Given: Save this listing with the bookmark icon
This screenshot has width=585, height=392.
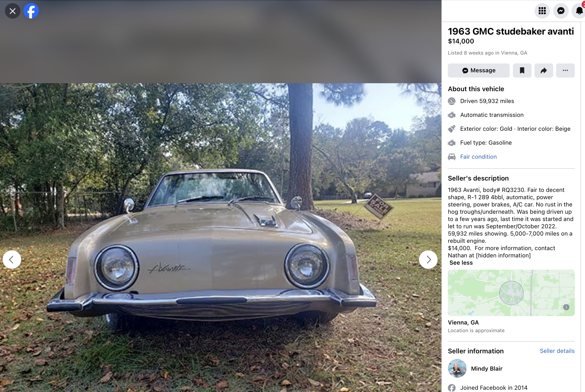Looking at the screenshot, I should click(522, 70).
